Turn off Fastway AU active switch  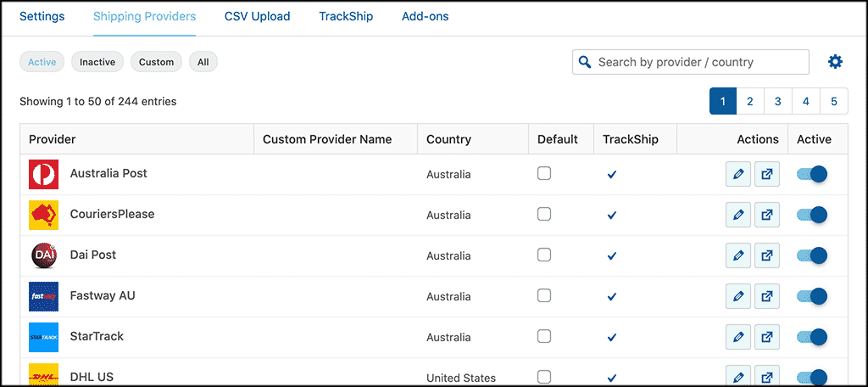pos(812,296)
